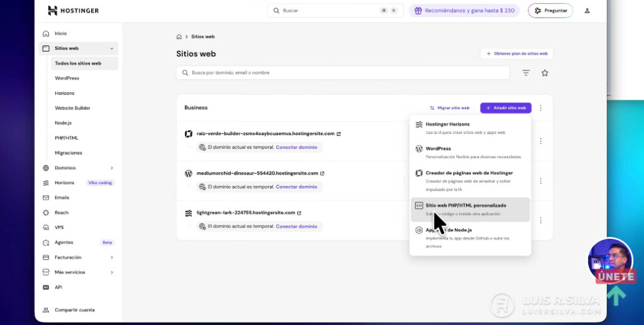Open three-dot menu for mediumorchid-dinosaur site
The image size is (644, 325).
(x=540, y=180)
